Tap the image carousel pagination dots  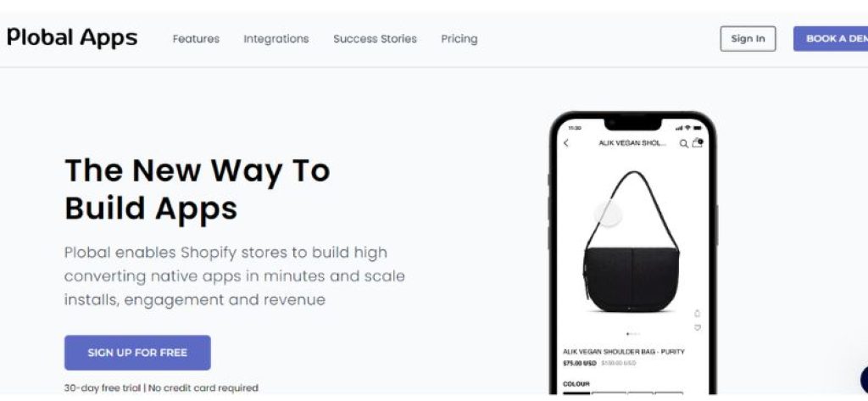point(632,334)
